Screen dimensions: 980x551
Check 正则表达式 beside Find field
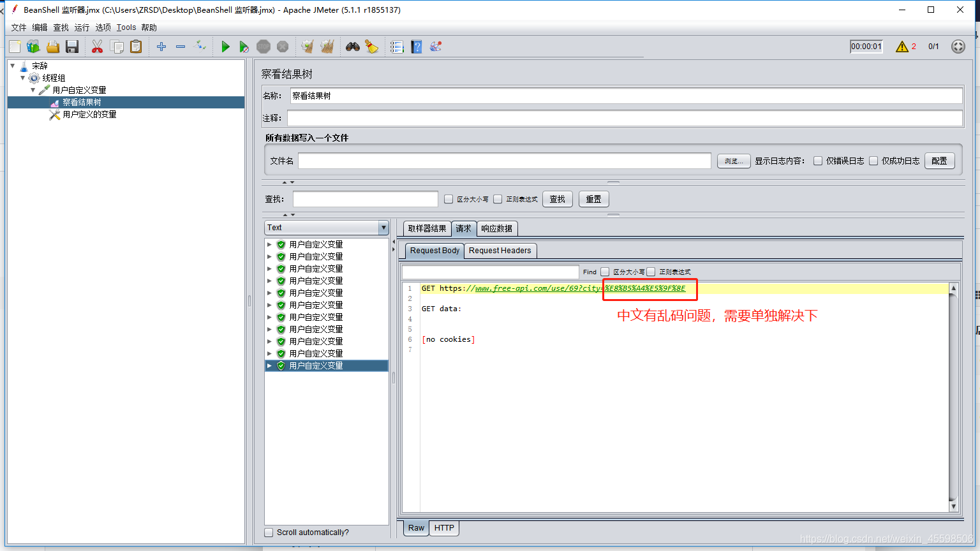(x=651, y=272)
